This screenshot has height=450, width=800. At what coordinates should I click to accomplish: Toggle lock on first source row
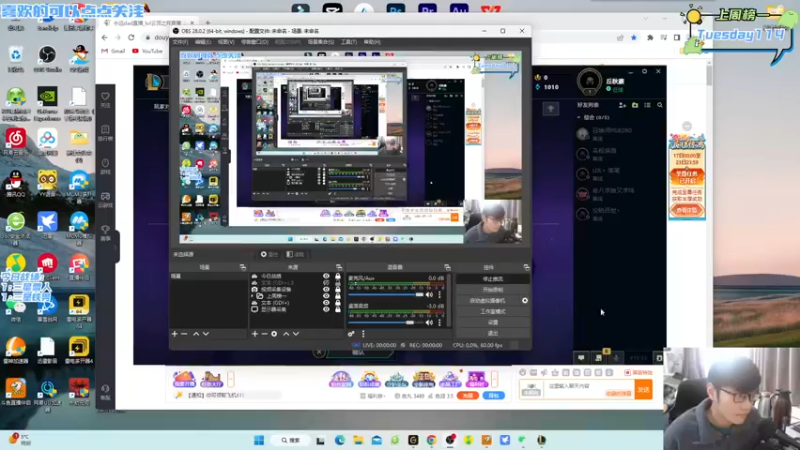point(337,276)
